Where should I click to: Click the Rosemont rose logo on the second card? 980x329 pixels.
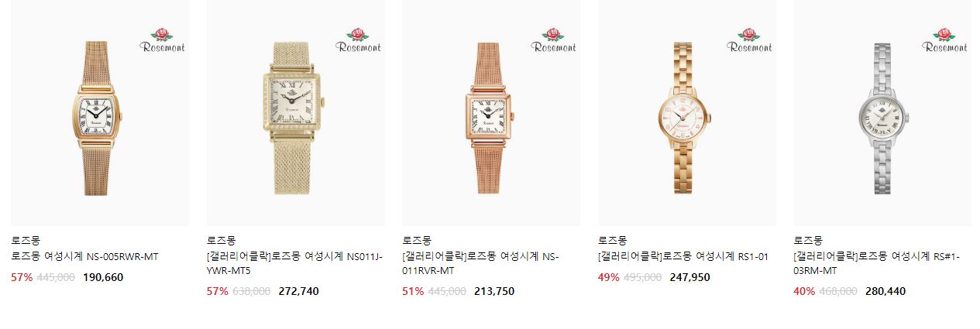(x=358, y=40)
